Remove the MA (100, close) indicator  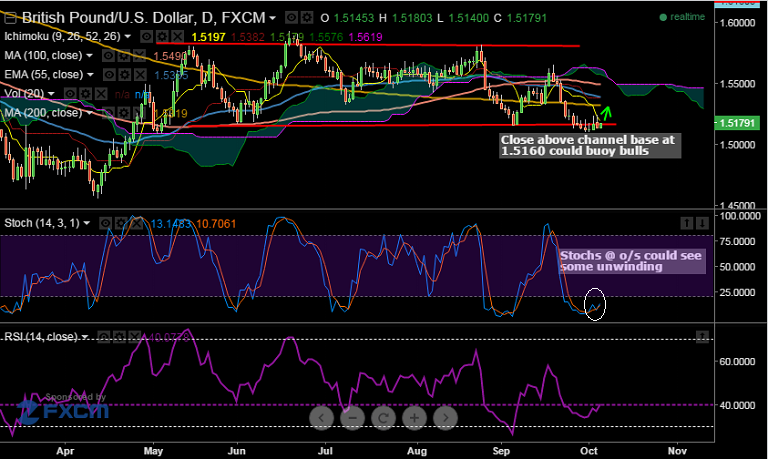[x=140, y=56]
